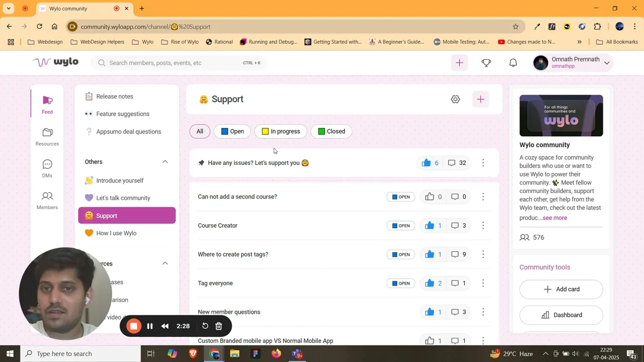Bookmark this page with the star icon
This screenshot has height=362, width=644.
click(515, 27)
